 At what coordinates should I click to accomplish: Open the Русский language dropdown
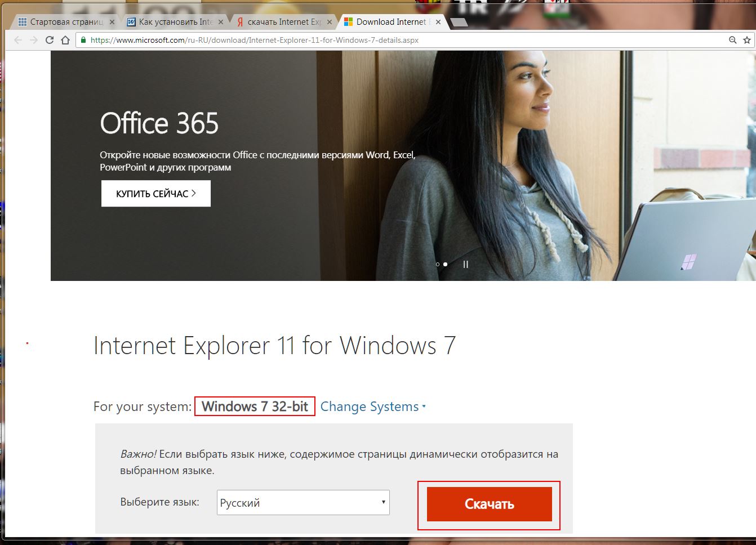tap(303, 502)
